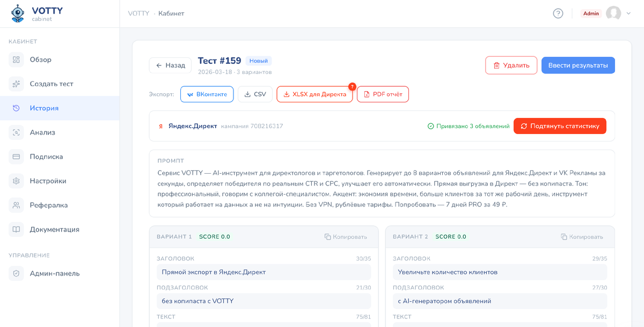Click the 29/35 character counter
The image size is (644, 327).
(x=599, y=259)
